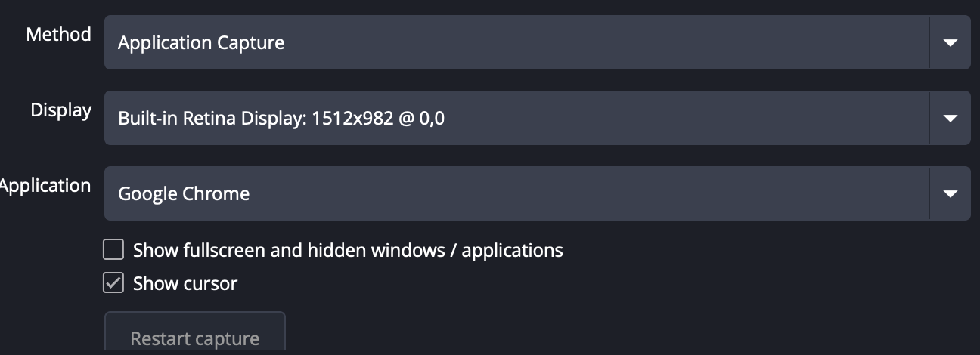Click the Application dropdown arrow icon

point(951,193)
